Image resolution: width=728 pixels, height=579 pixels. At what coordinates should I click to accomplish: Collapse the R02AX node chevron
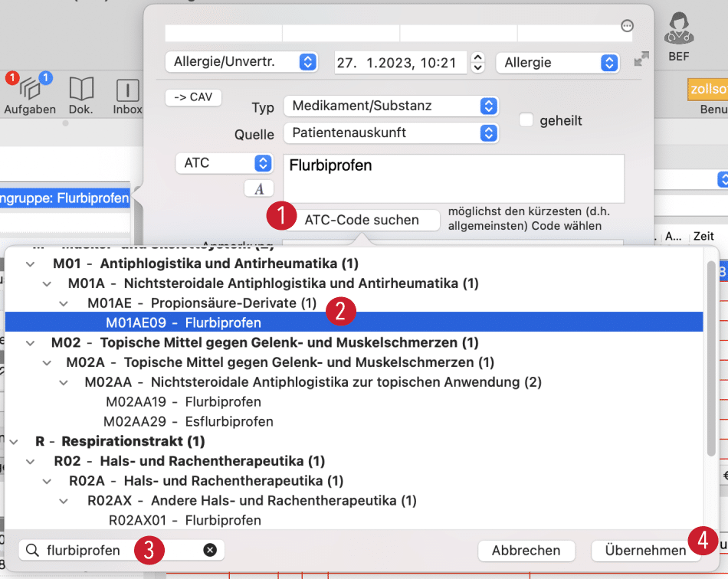click(64, 502)
